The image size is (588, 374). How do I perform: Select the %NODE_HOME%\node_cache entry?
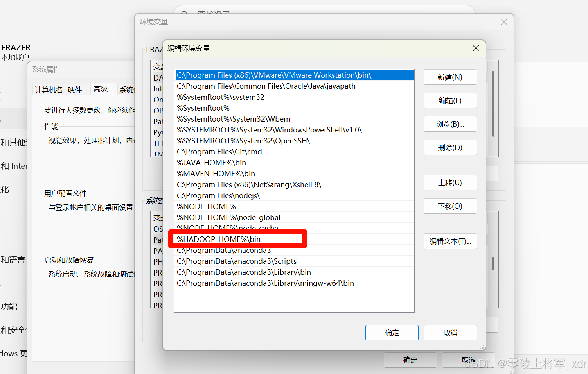(295, 227)
